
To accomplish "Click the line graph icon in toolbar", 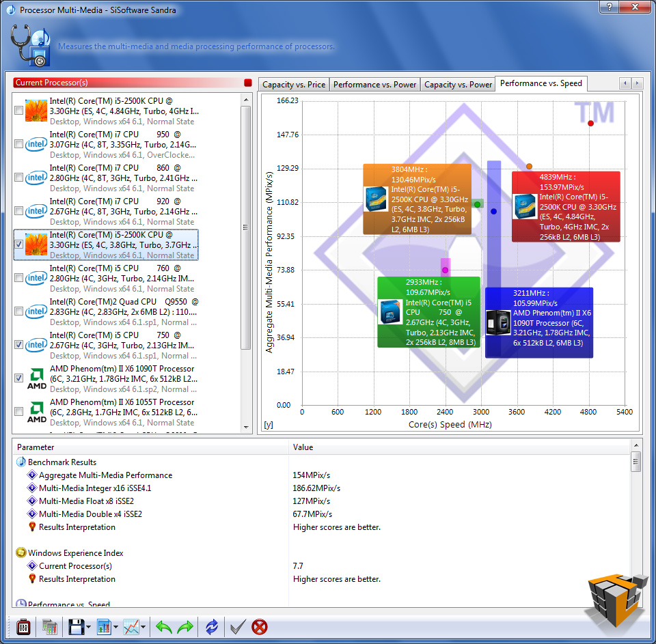I will (131, 628).
